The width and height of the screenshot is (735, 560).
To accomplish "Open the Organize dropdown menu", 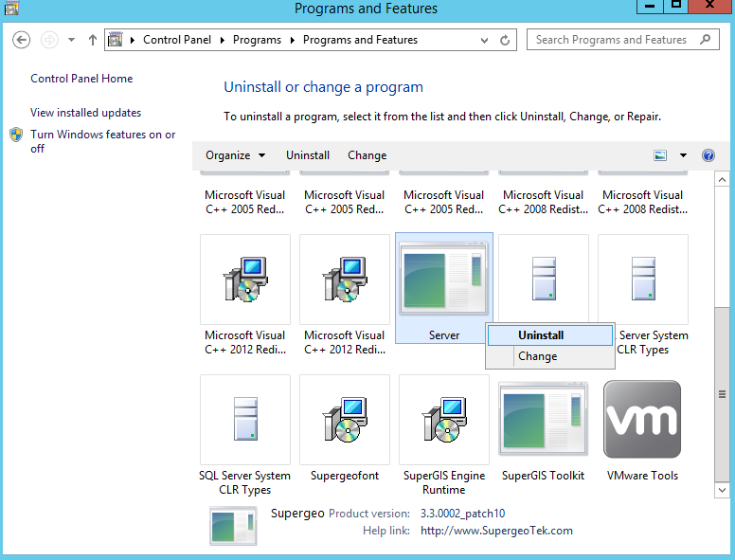I will (235, 155).
